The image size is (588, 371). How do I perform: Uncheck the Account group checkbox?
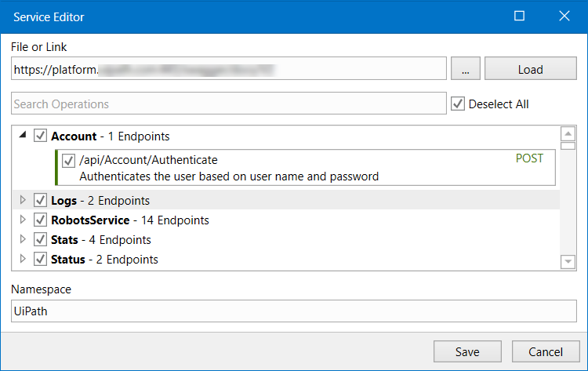[x=41, y=136]
